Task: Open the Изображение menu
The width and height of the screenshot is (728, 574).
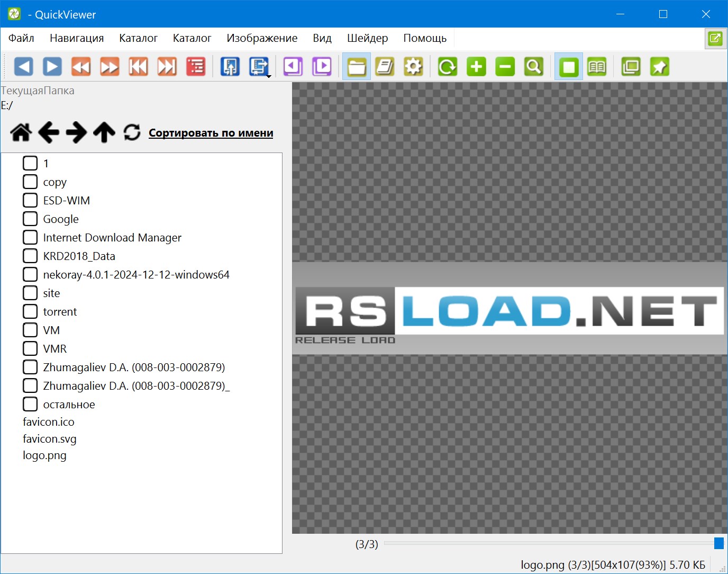Action: pos(262,38)
